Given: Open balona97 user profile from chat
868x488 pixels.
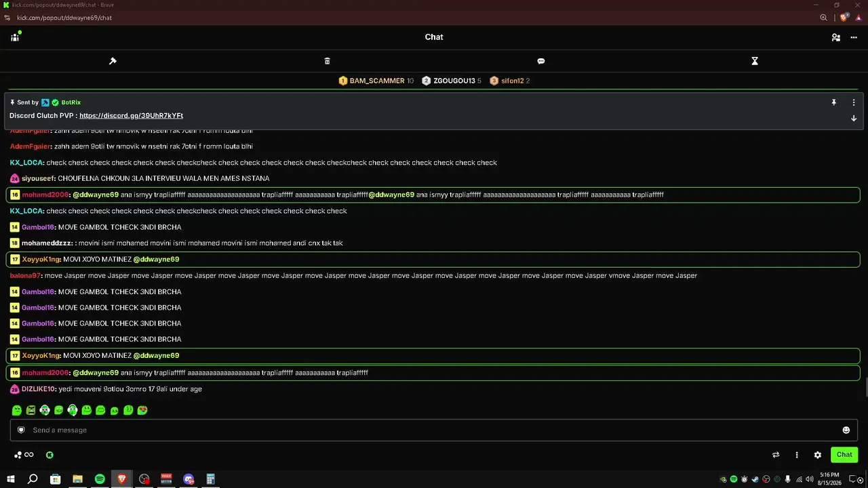Looking at the screenshot, I should click(25, 276).
